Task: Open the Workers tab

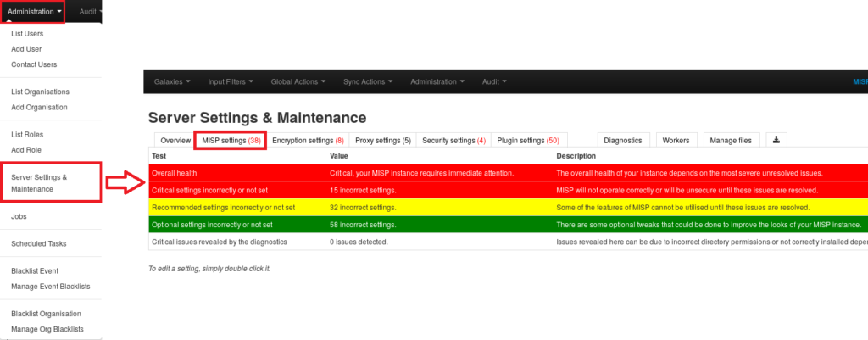Action: pyautogui.click(x=676, y=140)
